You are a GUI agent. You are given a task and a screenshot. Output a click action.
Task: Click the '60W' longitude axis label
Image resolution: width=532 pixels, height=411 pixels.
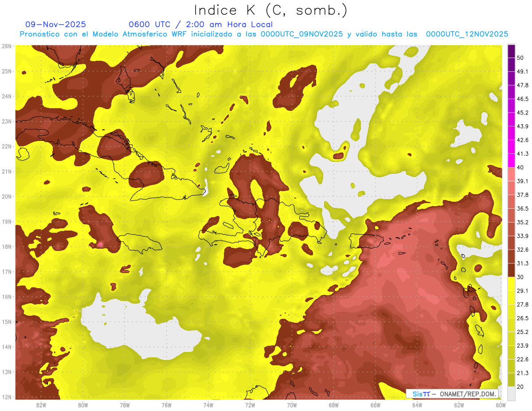(x=501, y=405)
